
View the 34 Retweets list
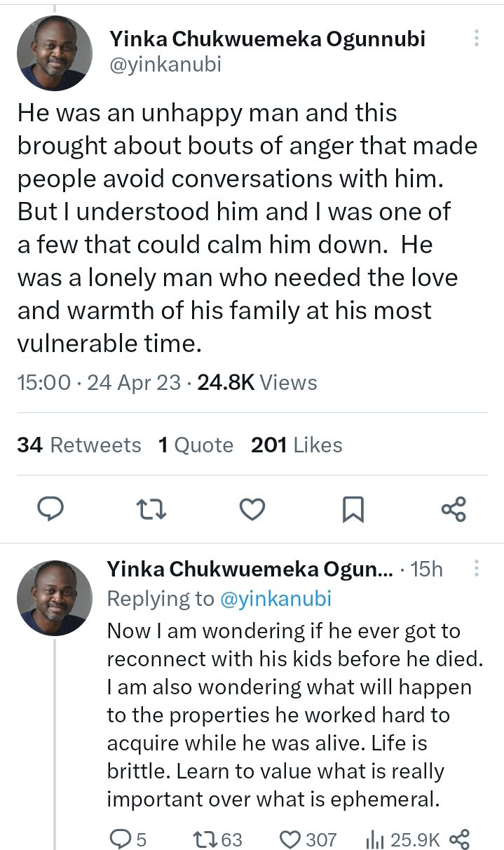[x=79, y=445]
